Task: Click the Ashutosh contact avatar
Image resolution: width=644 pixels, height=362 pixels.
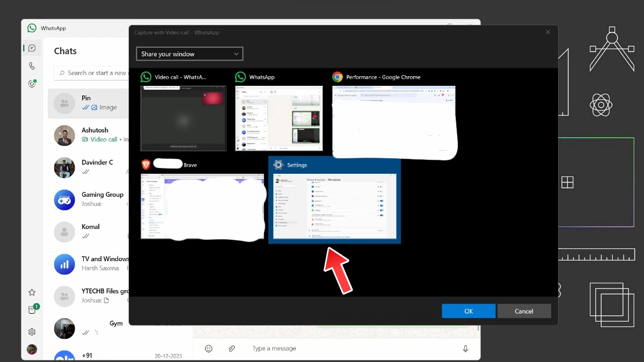Action: tap(64, 135)
